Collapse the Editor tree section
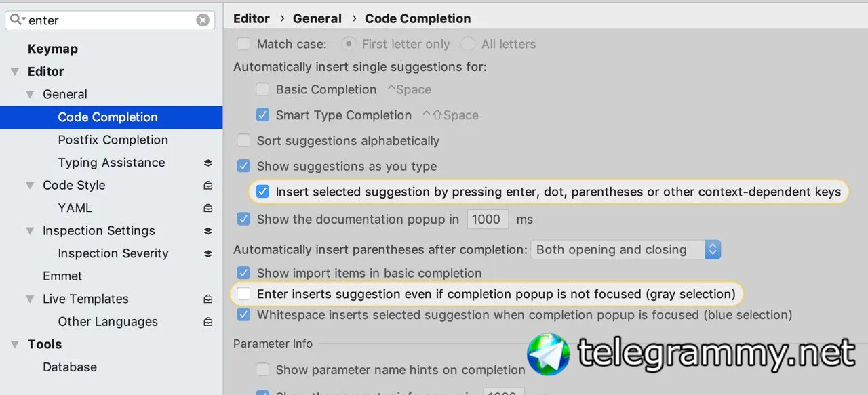Image resolution: width=868 pixels, height=395 pixels. (15, 72)
